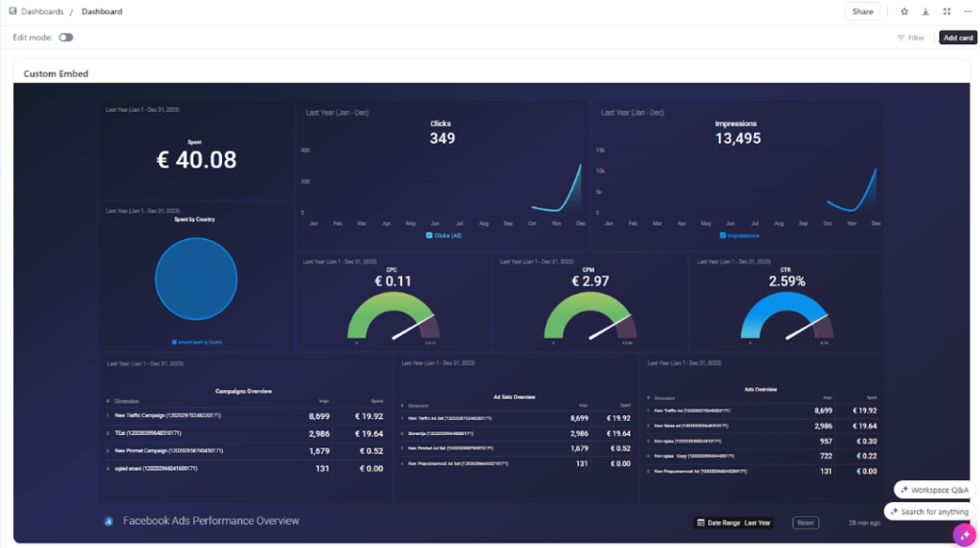This screenshot has width=980, height=548.
Task: Click the Facebook Ads report logo icon
Action: pos(109,521)
